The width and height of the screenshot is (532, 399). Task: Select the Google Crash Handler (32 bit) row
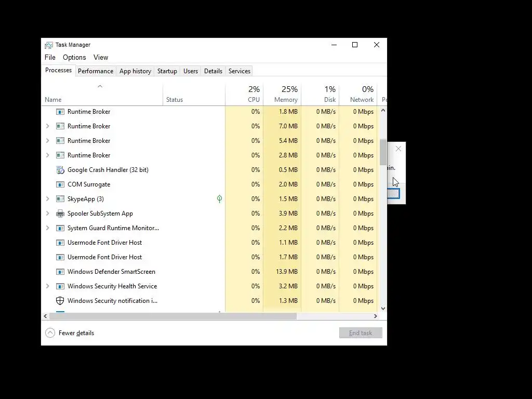click(x=209, y=170)
